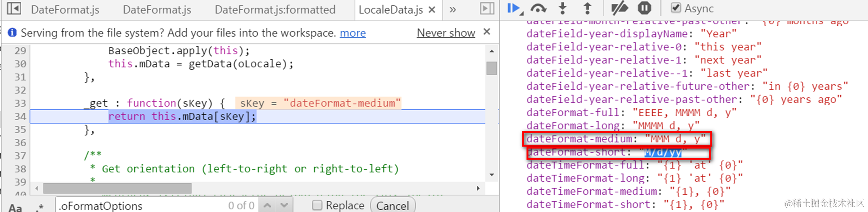Click the info icon in the infobar
This screenshot has width=868, height=212.
(12, 33)
